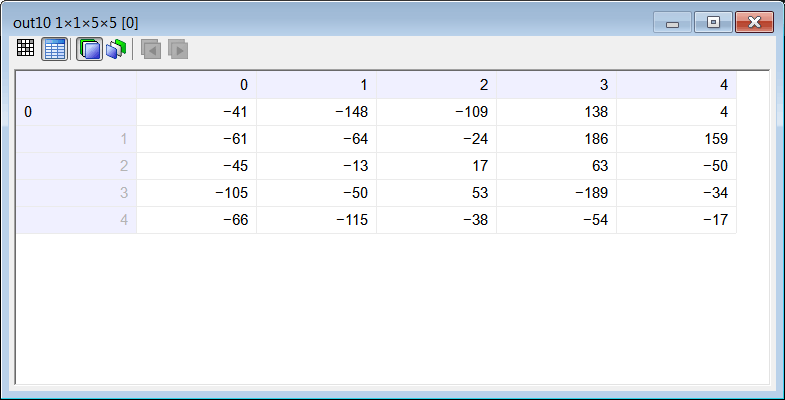This screenshot has width=785, height=400.
Task: Go to previous plane arrow icon
Action: click(x=151, y=50)
